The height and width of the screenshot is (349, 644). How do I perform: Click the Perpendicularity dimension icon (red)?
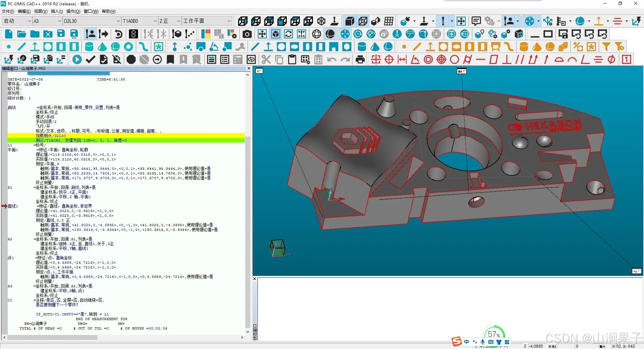[x=507, y=60]
